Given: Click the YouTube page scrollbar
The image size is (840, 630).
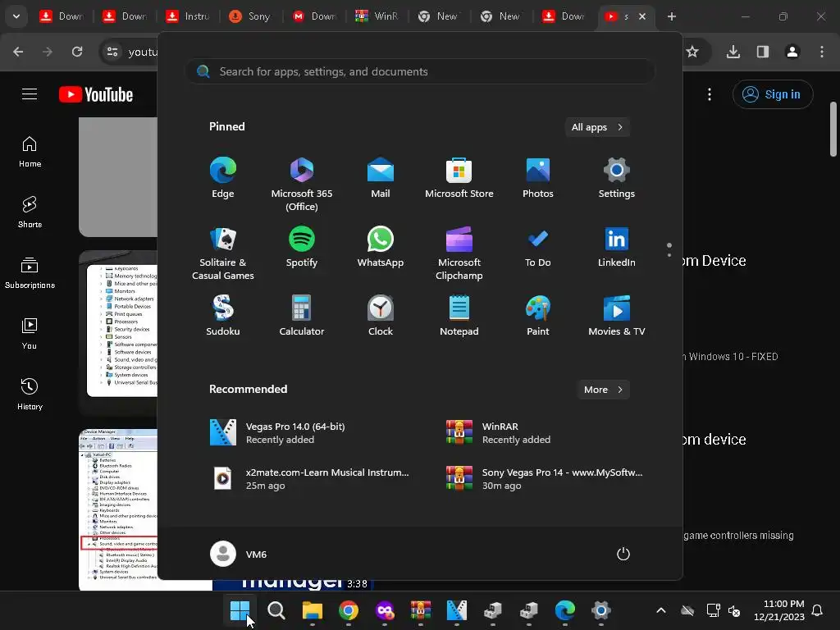Looking at the screenshot, I should tap(833, 129).
